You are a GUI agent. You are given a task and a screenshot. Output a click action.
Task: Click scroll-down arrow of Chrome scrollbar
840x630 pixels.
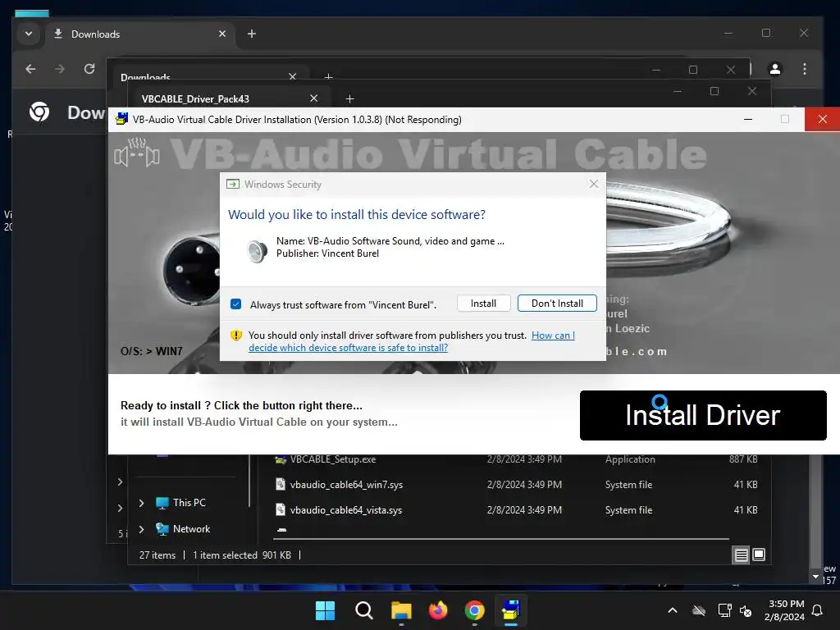(815, 577)
